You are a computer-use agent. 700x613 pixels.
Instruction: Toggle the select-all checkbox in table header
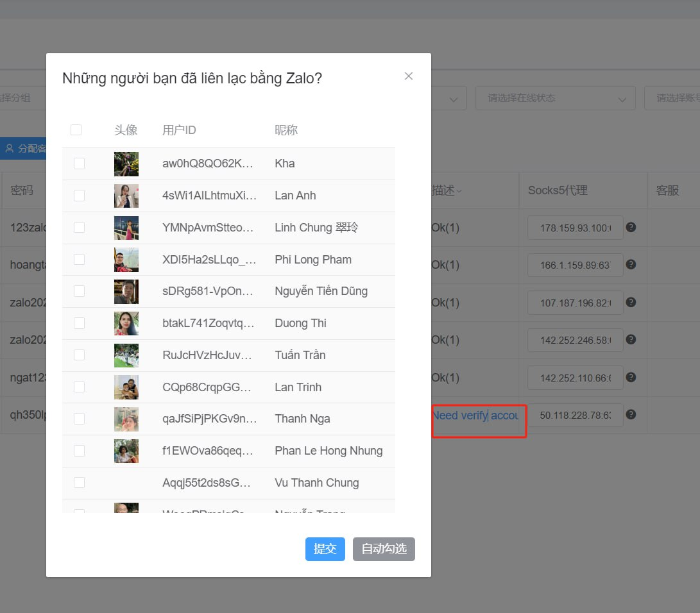click(x=76, y=130)
